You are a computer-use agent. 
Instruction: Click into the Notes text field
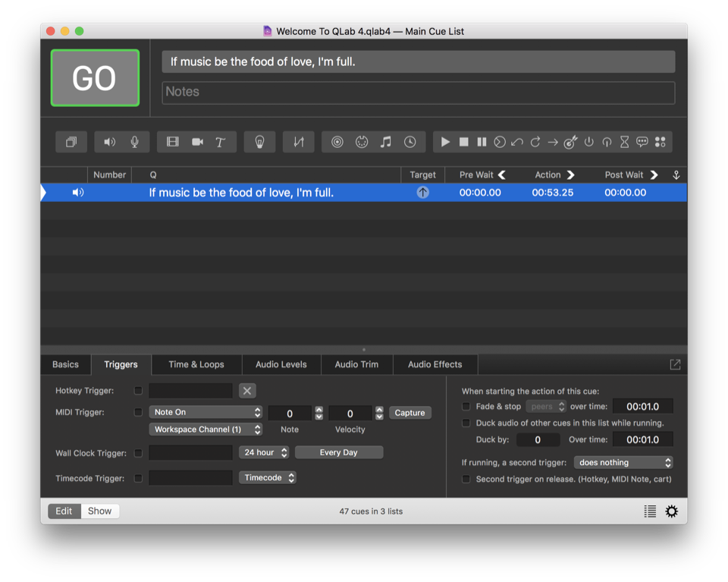coord(419,92)
